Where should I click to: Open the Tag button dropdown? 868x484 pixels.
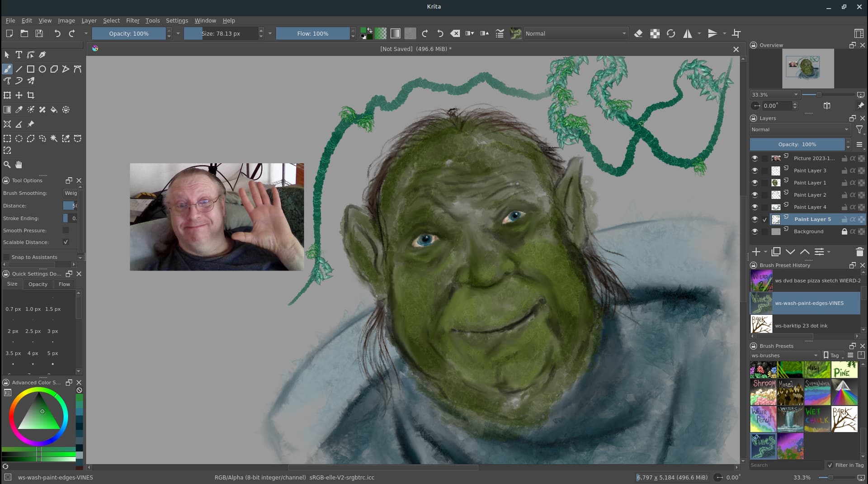834,356
